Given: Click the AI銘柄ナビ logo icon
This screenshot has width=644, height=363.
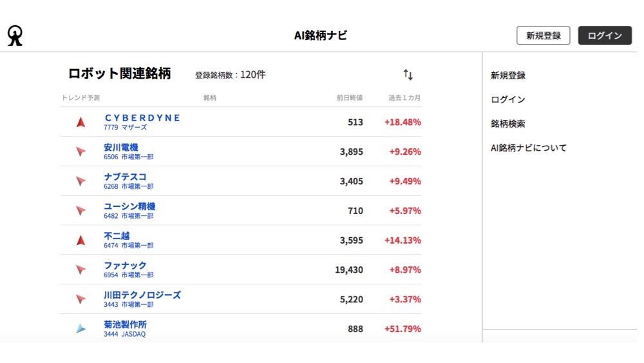Looking at the screenshot, I should pos(15,35).
